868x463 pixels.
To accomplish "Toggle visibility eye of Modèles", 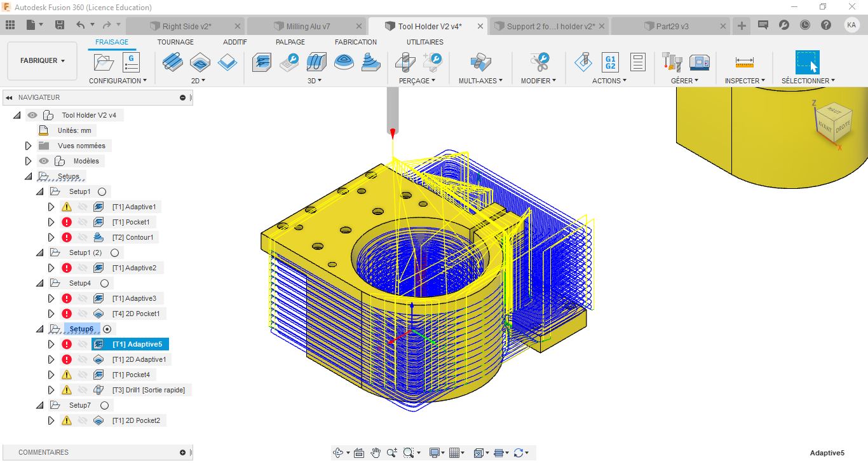I will (x=44, y=161).
